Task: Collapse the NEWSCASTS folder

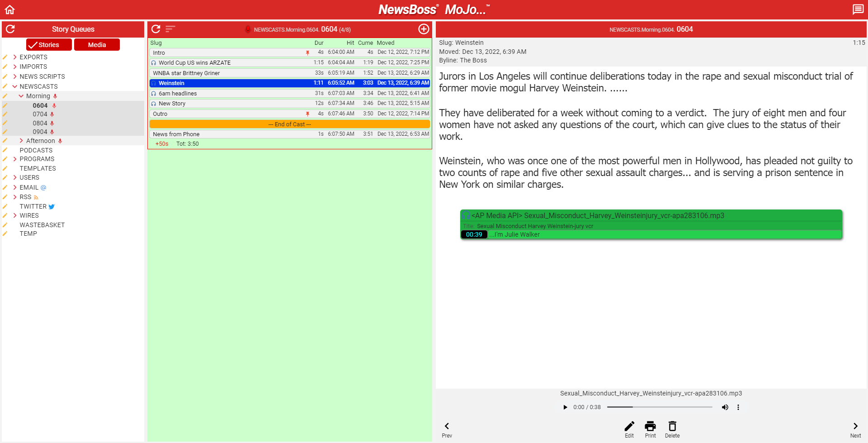Action: [x=15, y=86]
